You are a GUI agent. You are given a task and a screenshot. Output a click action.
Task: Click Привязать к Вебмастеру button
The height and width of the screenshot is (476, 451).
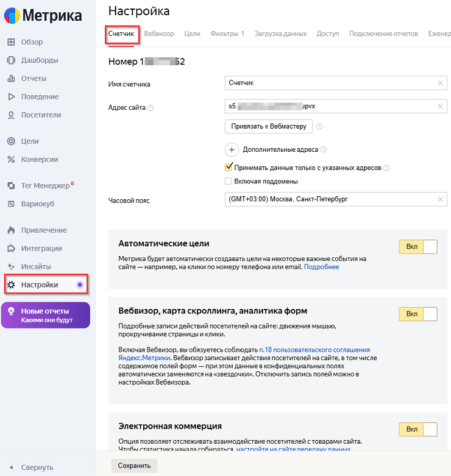pos(269,126)
